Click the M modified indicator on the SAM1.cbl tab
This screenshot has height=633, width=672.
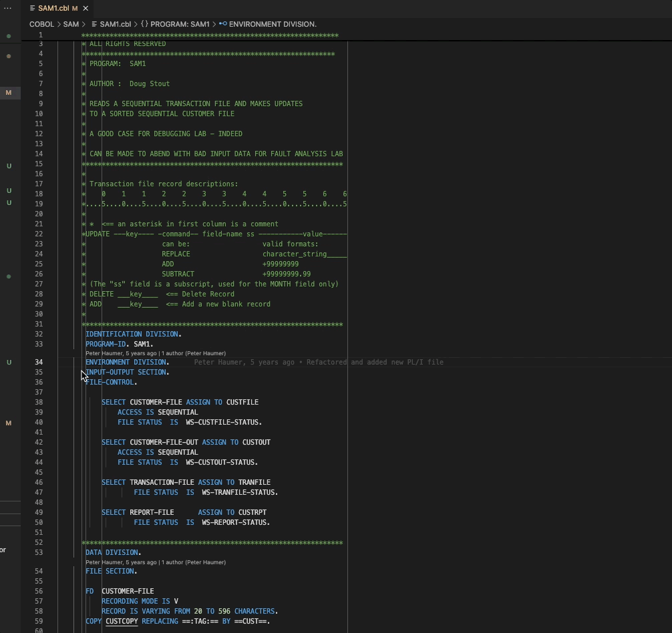75,8
